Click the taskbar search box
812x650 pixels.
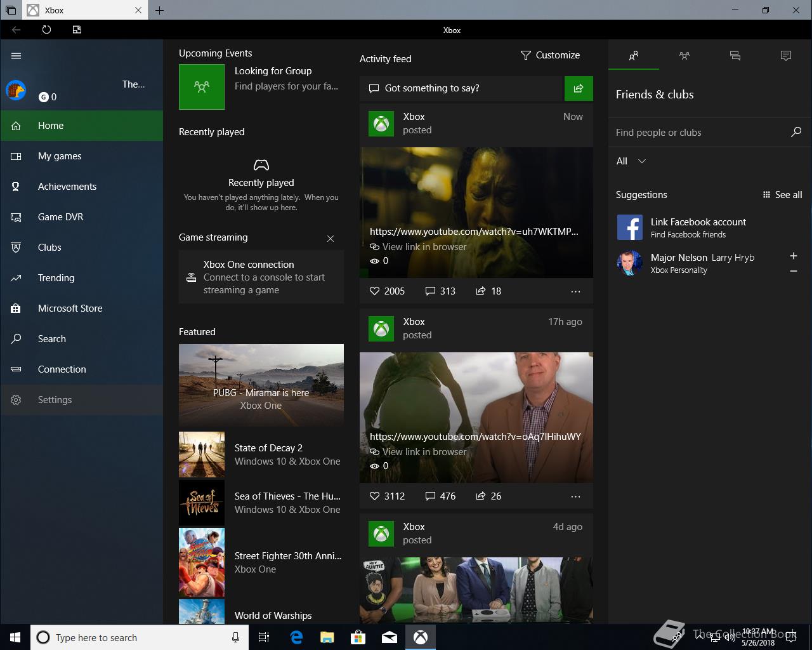point(138,637)
